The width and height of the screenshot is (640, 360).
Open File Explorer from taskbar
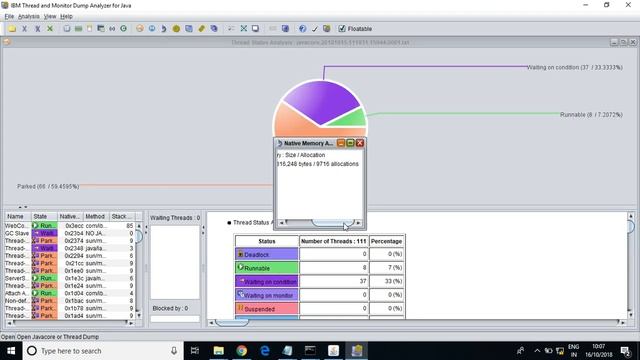(x=219, y=351)
